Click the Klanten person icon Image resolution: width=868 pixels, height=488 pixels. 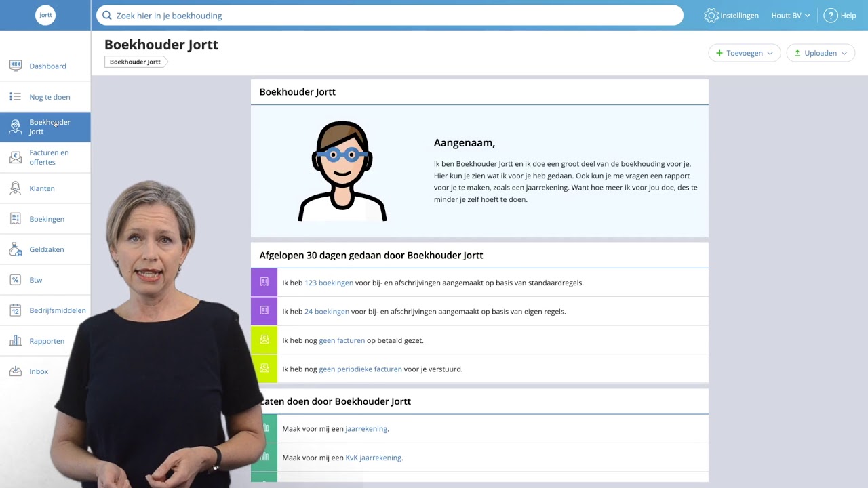click(x=15, y=188)
